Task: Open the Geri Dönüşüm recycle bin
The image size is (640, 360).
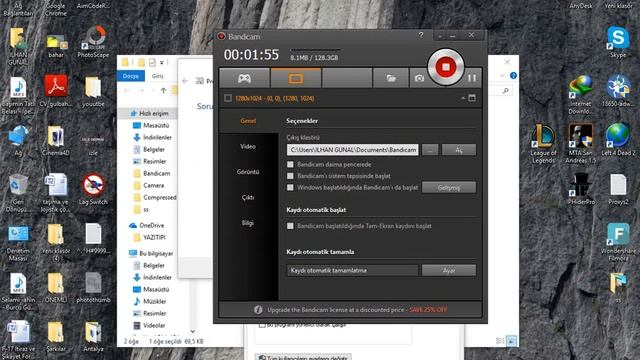Action: coord(18,193)
